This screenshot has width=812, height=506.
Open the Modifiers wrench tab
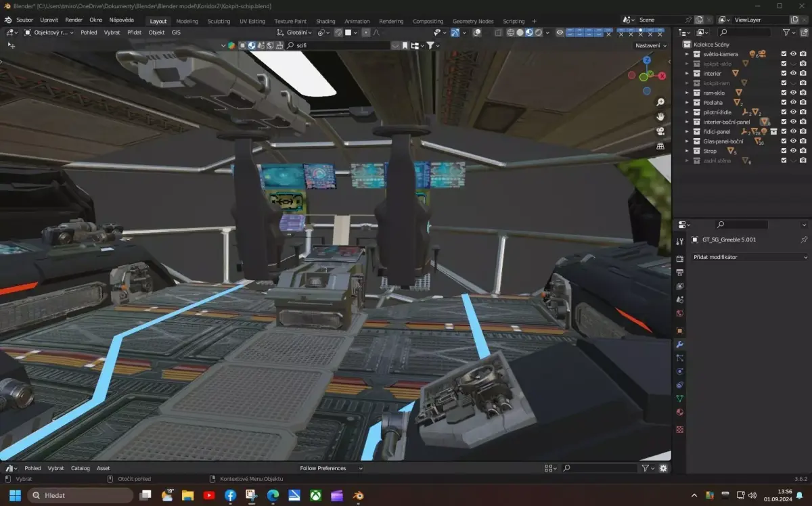tap(680, 344)
